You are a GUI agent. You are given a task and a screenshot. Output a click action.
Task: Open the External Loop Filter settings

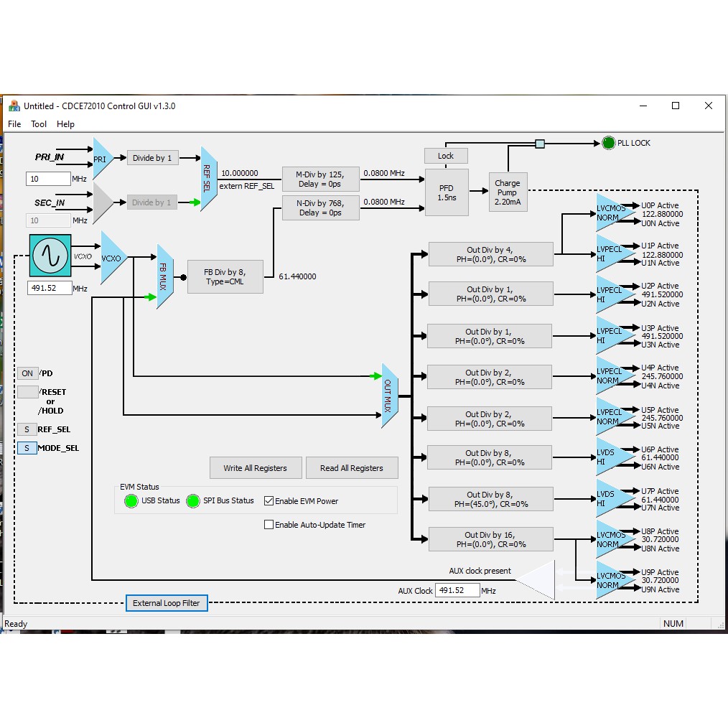(167, 603)
